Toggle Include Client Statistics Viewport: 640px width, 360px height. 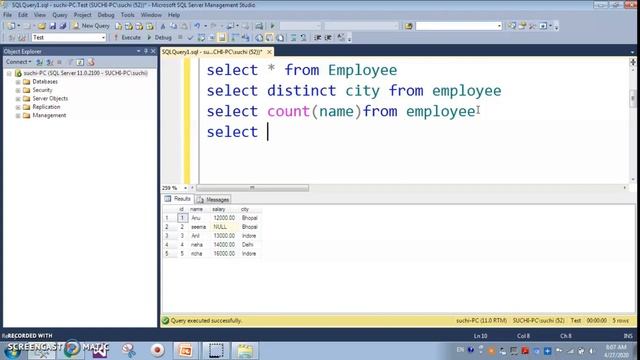click(x=245, y=38)
